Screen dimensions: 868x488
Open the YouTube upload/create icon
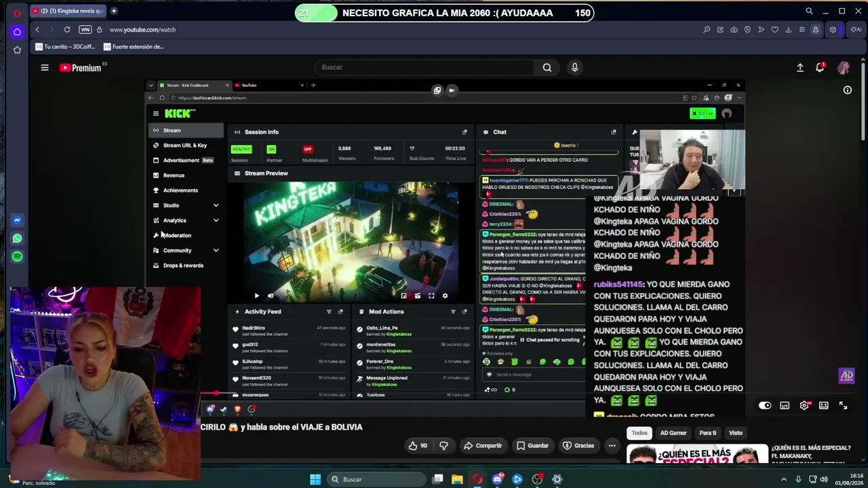(x=800, y=67)
